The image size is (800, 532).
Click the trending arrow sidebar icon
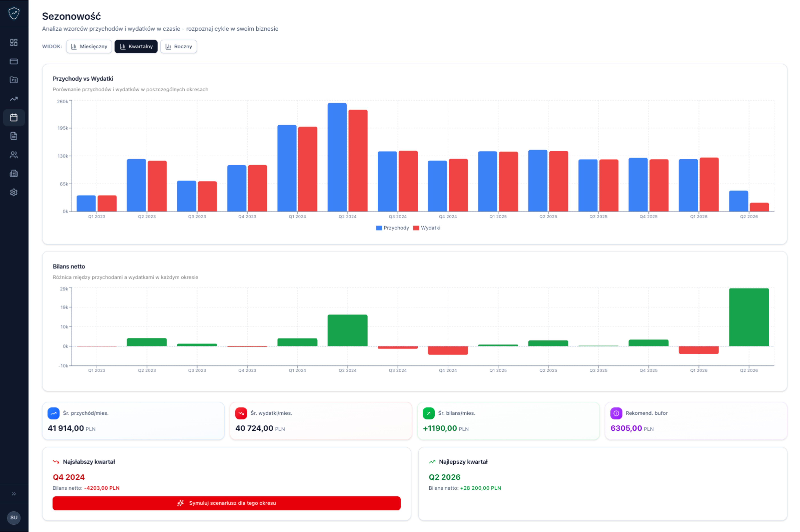coord(14,99)
